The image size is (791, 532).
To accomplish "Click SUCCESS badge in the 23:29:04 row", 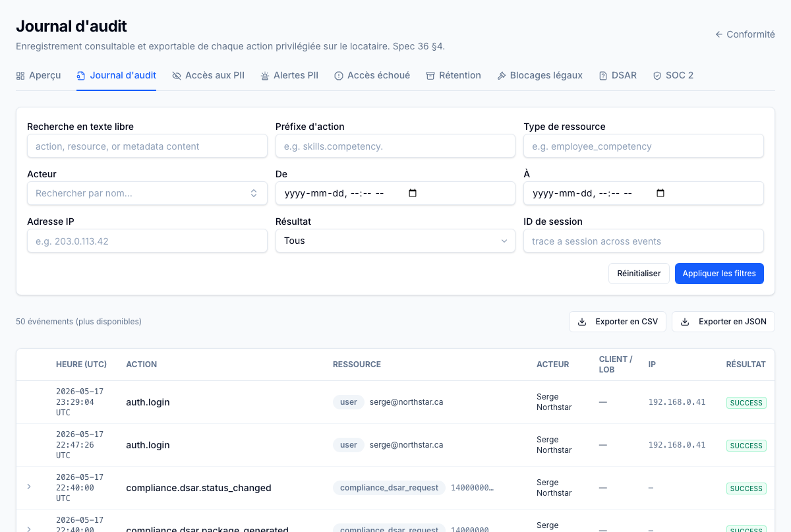I will [746, 403].
